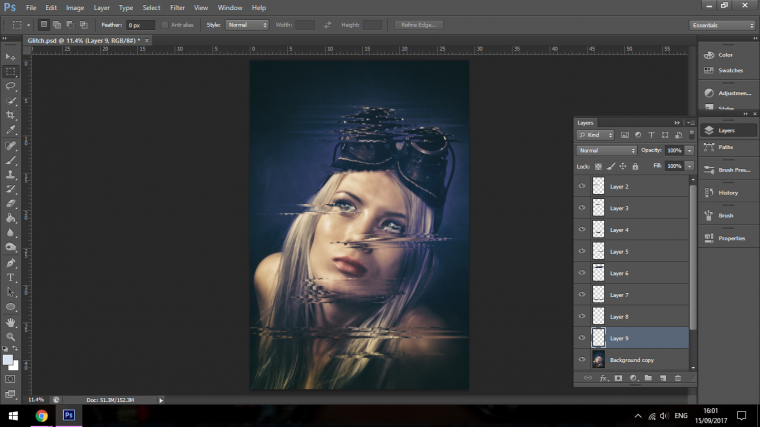Select the Quick Selection tool

[10, 101]
